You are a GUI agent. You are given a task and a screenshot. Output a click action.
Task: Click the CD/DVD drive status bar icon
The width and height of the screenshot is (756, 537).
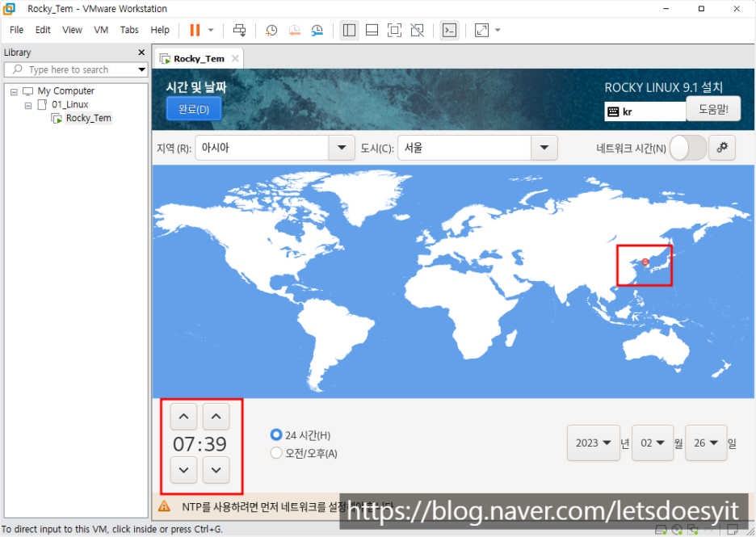tap(677, 531)
